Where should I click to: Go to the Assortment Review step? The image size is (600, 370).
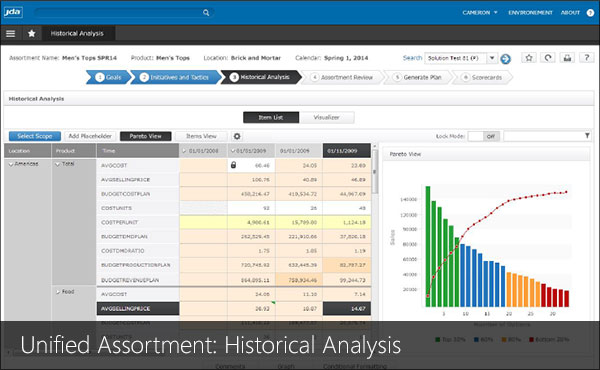coord(342,77)
